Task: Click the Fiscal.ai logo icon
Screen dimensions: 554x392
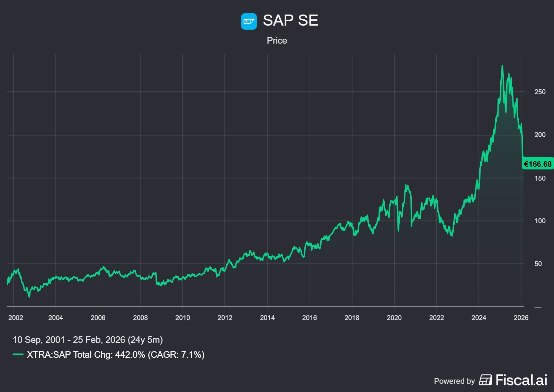Action: [x=485, y=380]
